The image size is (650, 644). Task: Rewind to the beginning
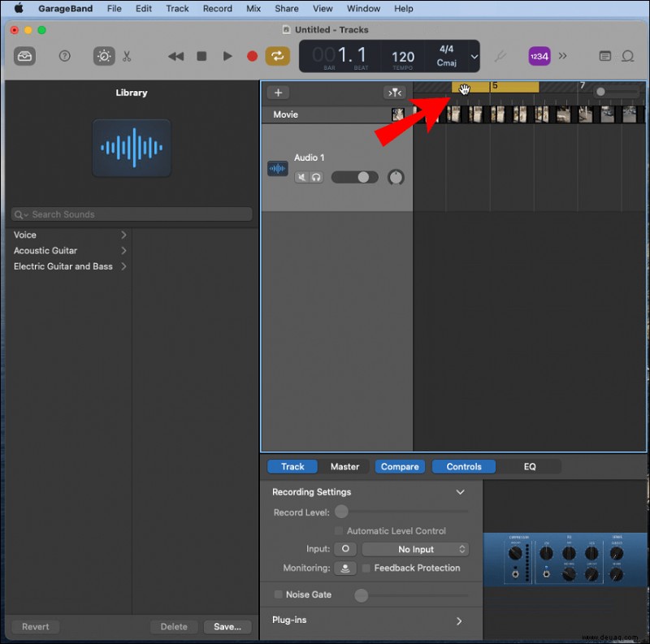175,56
